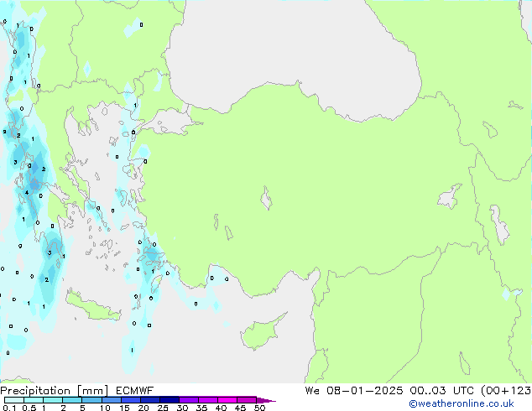
Task: Select the 2 to 5 mm legend color
Action: pos(73,400)
